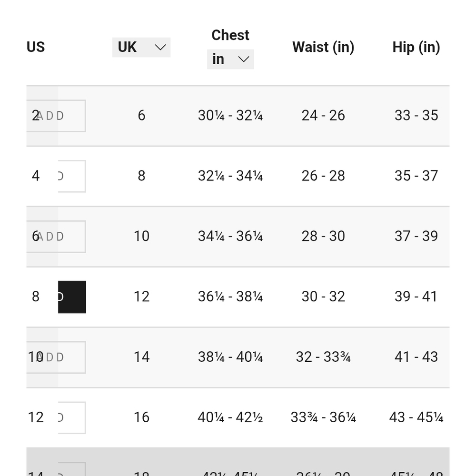The width and height of the screenshot is (476, 476).
Task: Click the chevron arrow beside 'in'
Action: click(x=243, y=59)
